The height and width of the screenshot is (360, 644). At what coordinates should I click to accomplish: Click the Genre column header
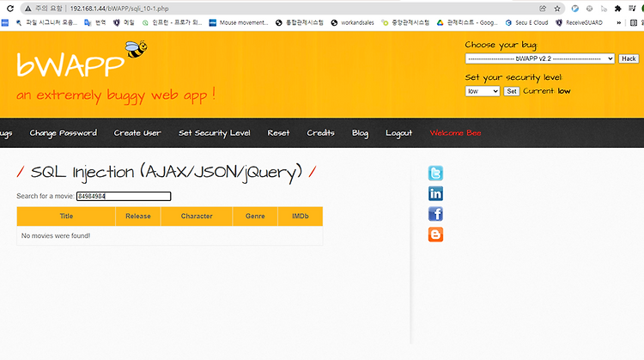click(255, 217)
